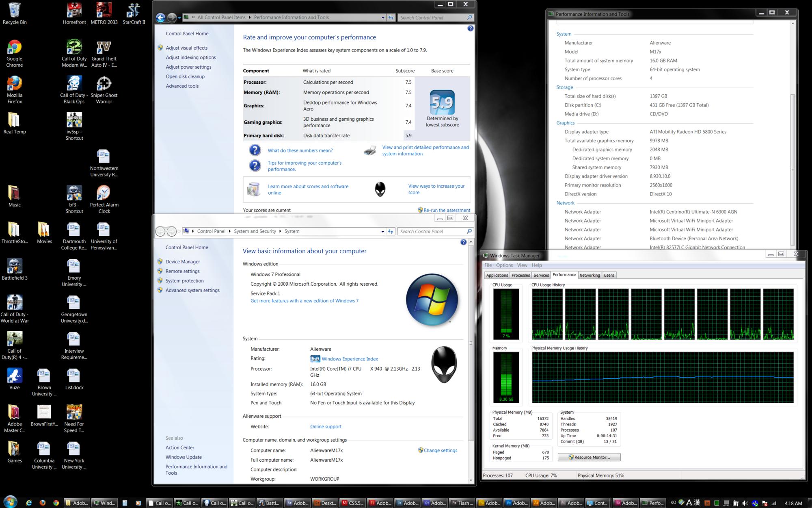The width and height of the screenshot is (812, 508).
Task: Click Online support website link
Action: coord(326,427)
